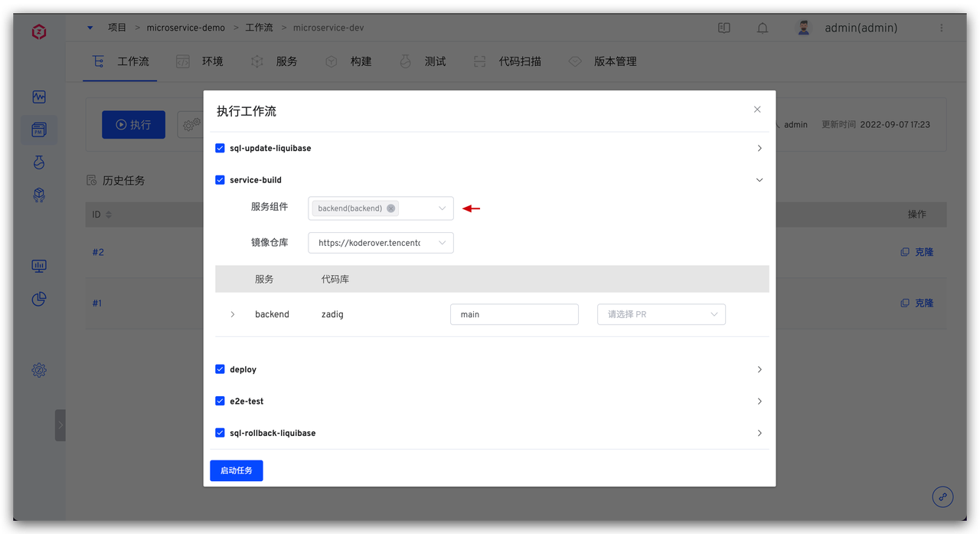
Task: Open history task #2
Action: click(98, 252)
